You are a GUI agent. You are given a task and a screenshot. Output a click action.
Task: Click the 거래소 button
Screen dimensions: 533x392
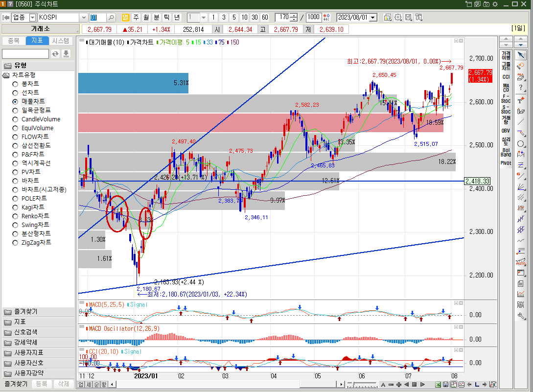pyautogui.click(x=41, y=29)
